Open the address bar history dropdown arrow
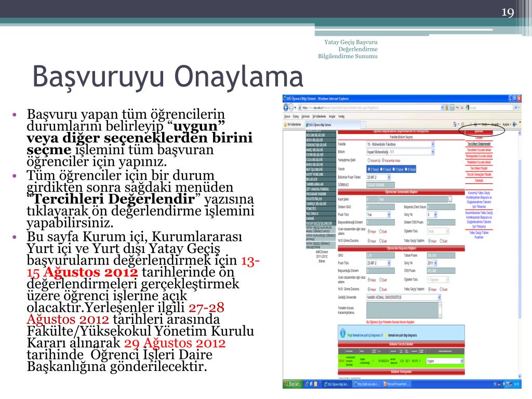This screenshot has height=399, width=532. [x=443, y=108]
